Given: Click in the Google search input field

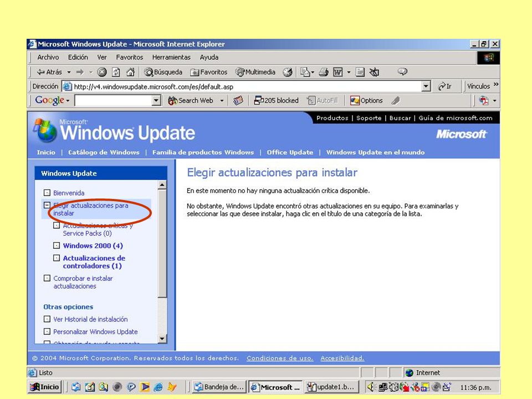Looking at the screenshot, I should tap(113, 100).
